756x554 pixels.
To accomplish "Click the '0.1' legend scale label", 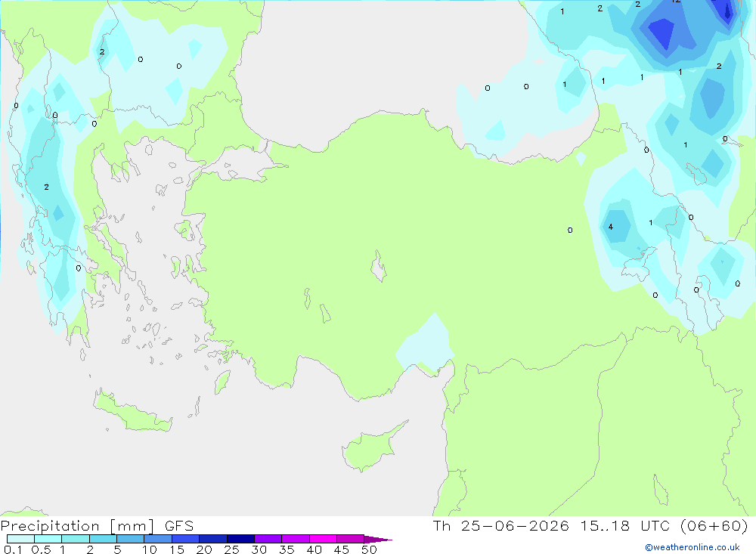I will click(13, 549).
